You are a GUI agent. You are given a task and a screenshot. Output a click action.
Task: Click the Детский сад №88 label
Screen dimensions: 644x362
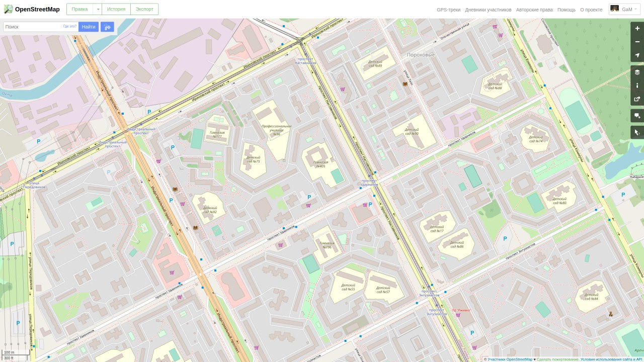(x=495, y=86)
